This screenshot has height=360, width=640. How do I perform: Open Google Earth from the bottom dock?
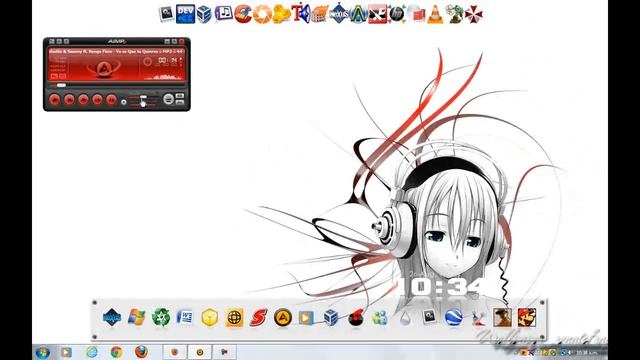tap(453, 318)
